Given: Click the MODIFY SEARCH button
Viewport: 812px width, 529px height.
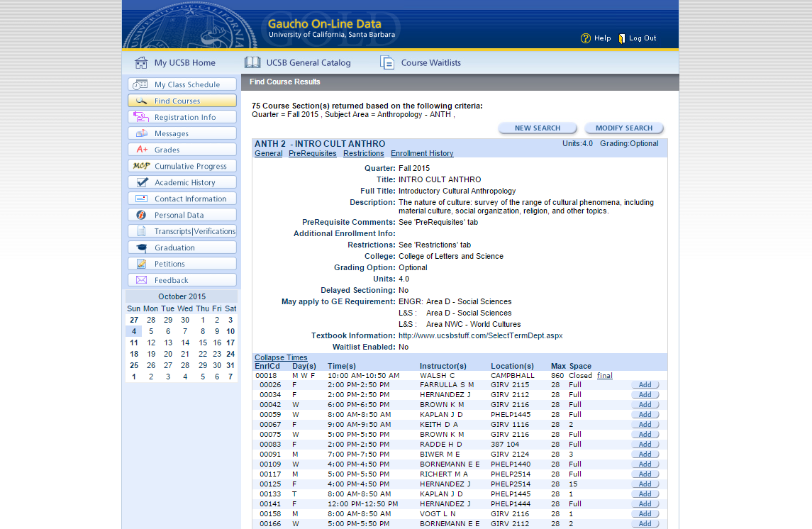Looking at the screenshot, I should pos(624,128).
